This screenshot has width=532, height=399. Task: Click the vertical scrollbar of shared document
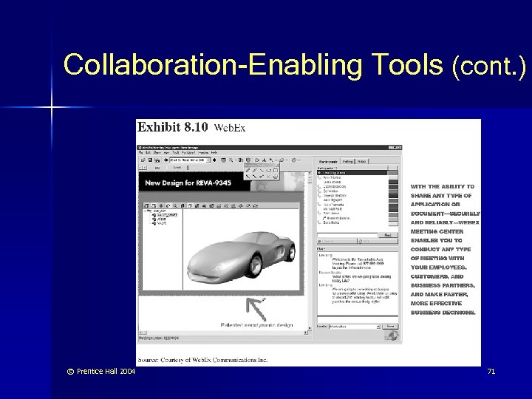(310, 250)
